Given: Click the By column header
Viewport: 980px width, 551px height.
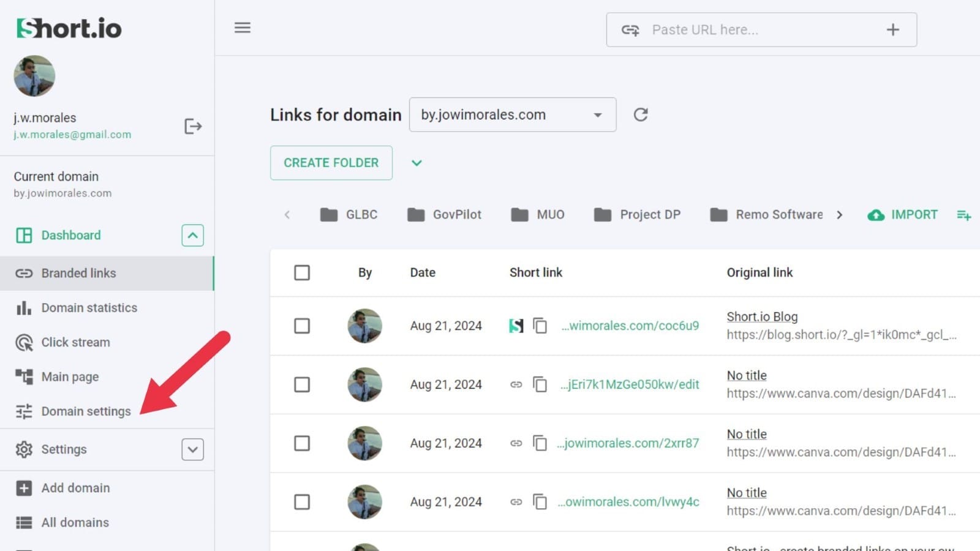Looking at the screenshot, I should (x=365, y=272).
